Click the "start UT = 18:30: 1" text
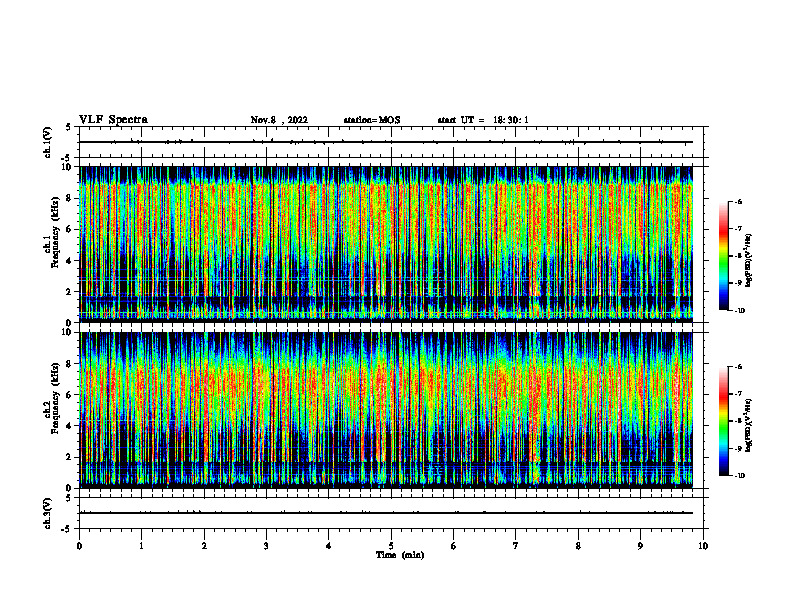 pos(483,120)
